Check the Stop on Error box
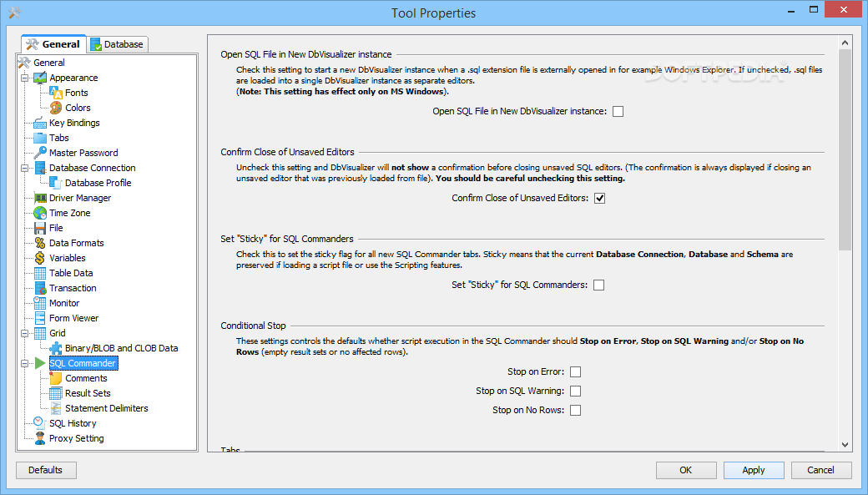Viewport: 868px width, 495px height. pos(575,372)
